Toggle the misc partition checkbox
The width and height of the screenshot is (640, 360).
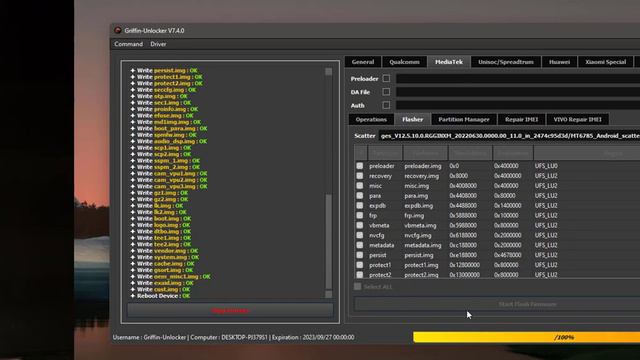(x=360, y=185)
